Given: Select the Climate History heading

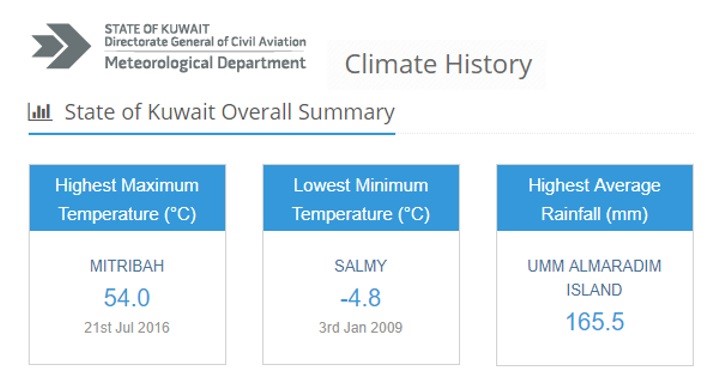Looking at the screenshot, I should tap(438, 64).
